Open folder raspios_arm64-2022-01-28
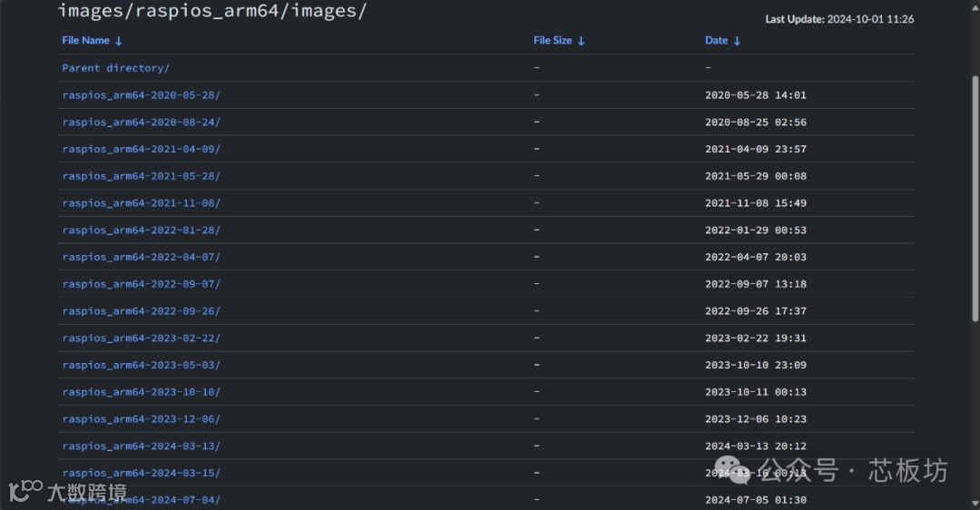980x510 pixels. 142,230
